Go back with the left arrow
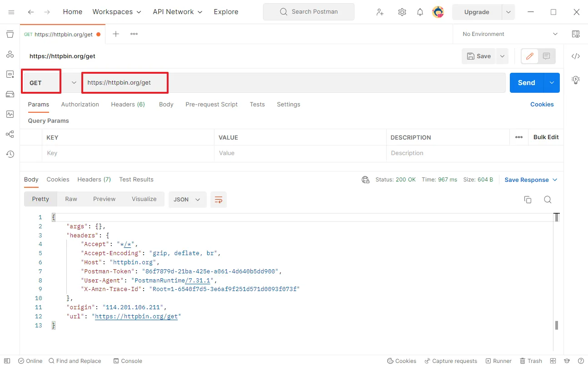 [x=31, y=12]
